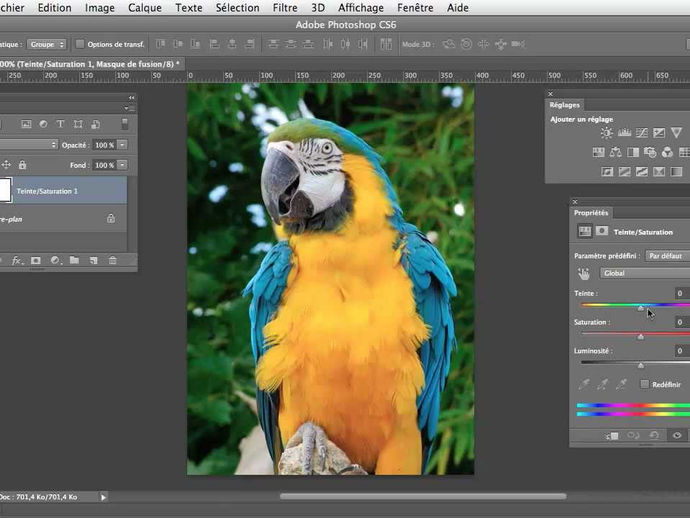Enable the Redéfinir checkbox

click(645, 384)
